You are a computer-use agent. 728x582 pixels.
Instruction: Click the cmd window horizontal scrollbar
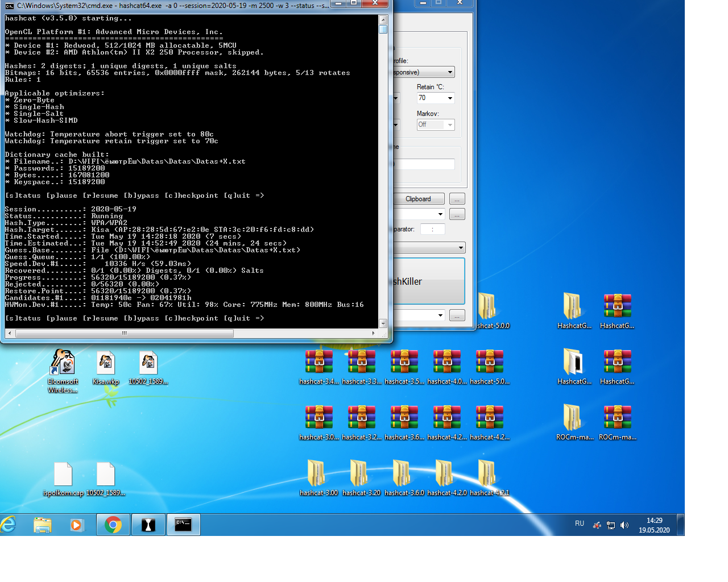tap(125, 334)
